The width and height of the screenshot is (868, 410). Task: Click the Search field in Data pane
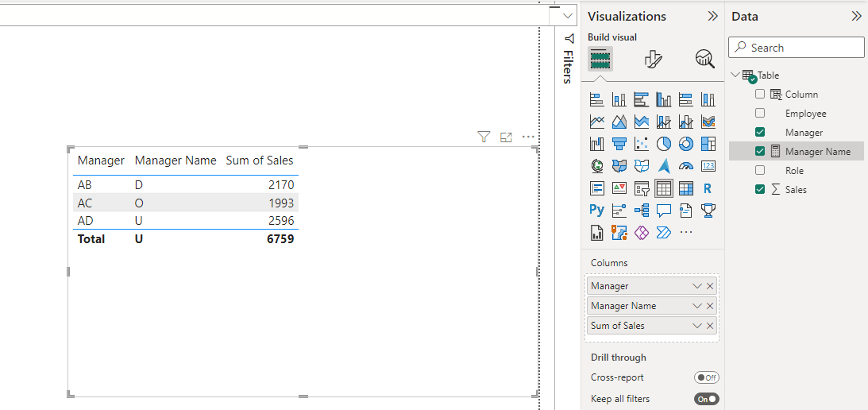(x=796, y=48)
